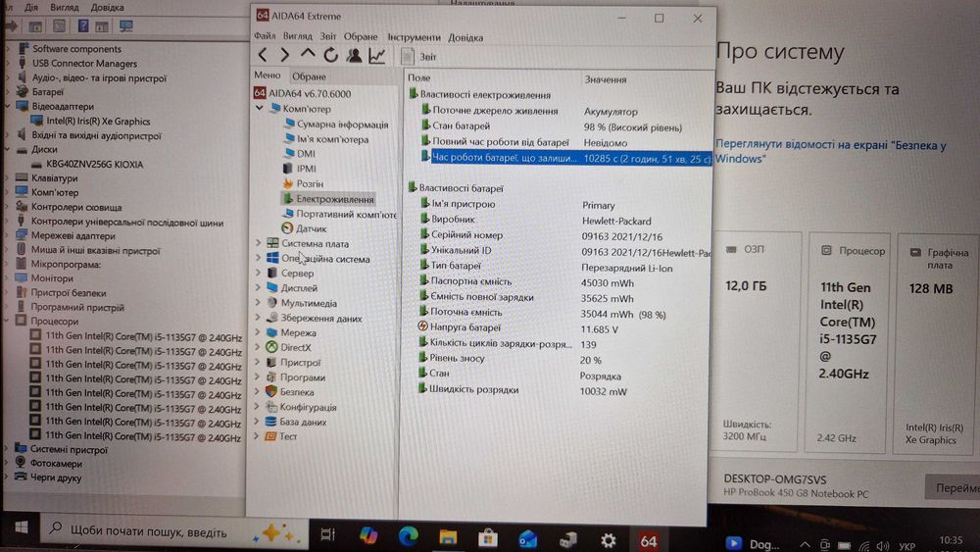Expand the Сервер node
980x552 pixels.
[x=258, y=273]
